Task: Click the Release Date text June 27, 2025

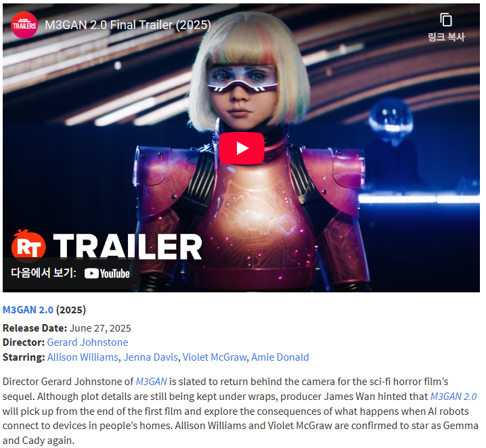Action: [x=100, y=328]
